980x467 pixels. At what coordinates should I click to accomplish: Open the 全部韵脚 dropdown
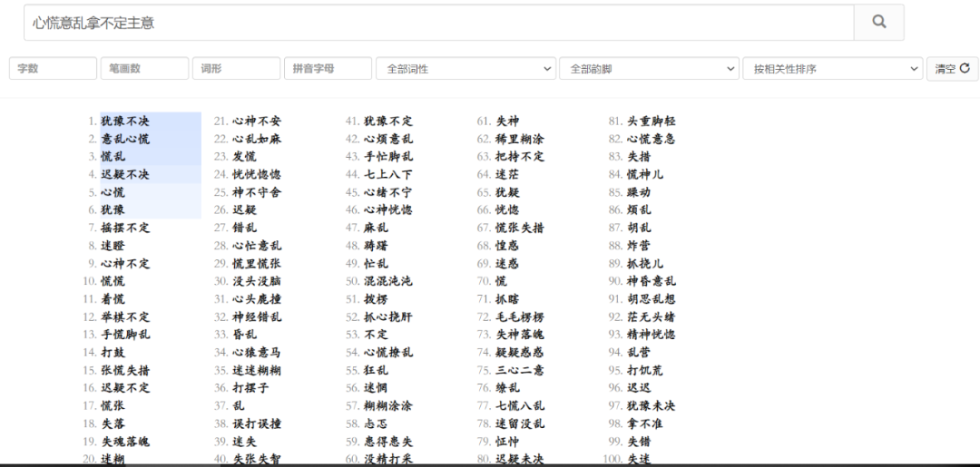(x=650, y=69)
